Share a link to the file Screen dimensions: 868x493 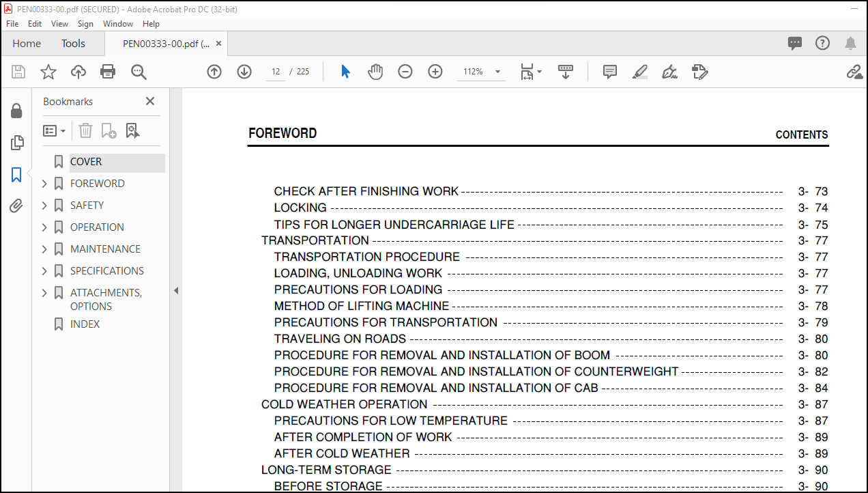point(854,72)
